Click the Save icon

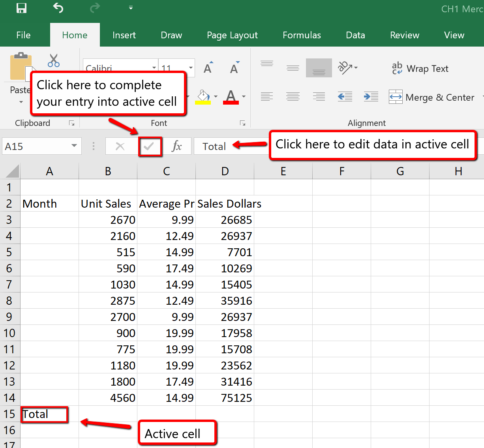click(21, 8)
